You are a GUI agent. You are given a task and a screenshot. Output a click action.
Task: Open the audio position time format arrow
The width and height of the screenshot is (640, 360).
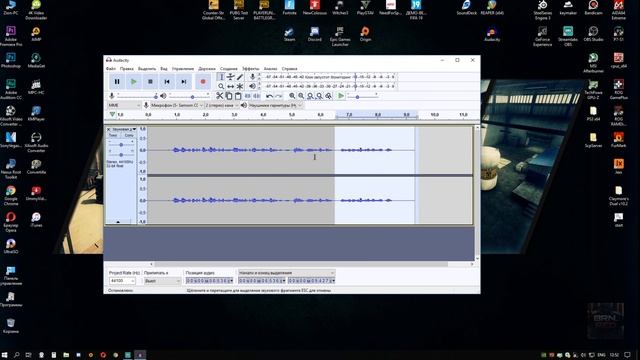231,281
